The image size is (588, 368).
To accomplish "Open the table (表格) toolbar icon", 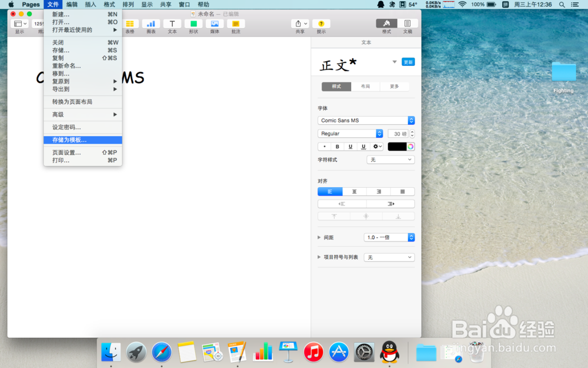I will (x=130, y=24).
